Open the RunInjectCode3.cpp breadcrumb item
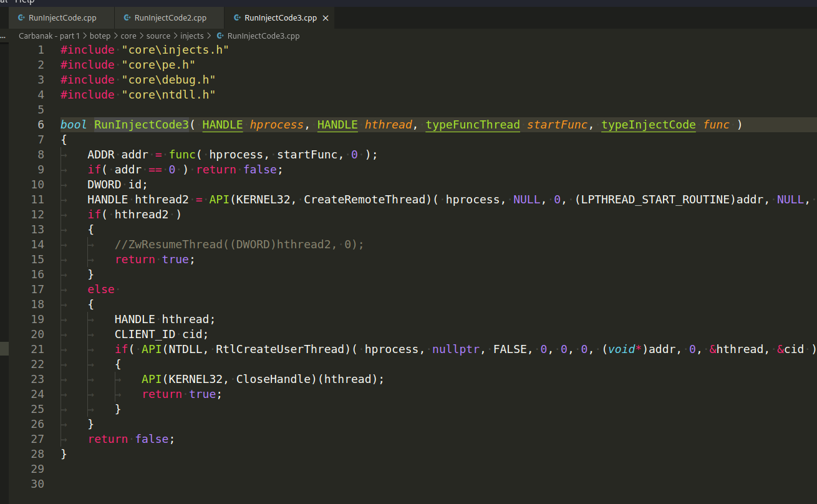Viewport: 817px width, 504px height. pos(263,36)
